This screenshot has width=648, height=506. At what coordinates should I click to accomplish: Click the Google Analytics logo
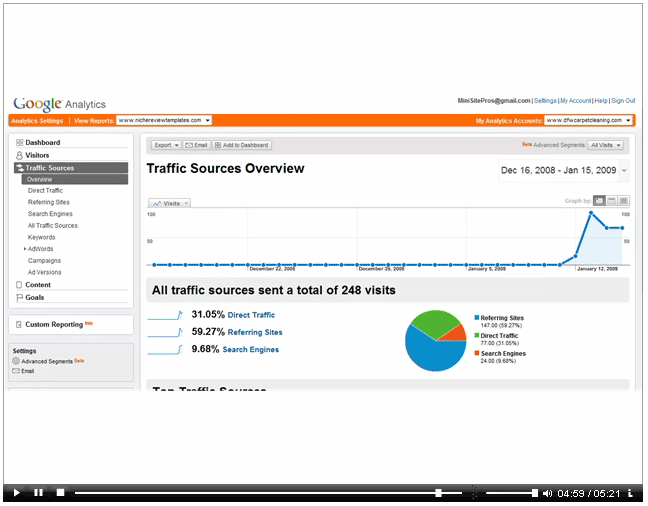pyautogui.click(x=59, y=104)
